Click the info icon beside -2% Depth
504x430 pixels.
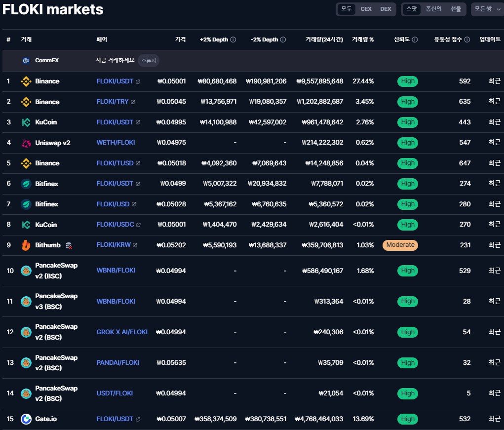click(283, 39)
